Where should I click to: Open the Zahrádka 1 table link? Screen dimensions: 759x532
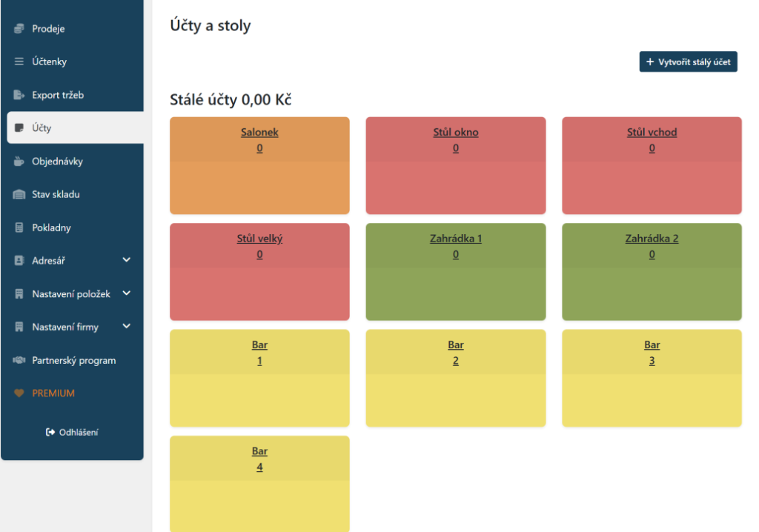point(456,239)
